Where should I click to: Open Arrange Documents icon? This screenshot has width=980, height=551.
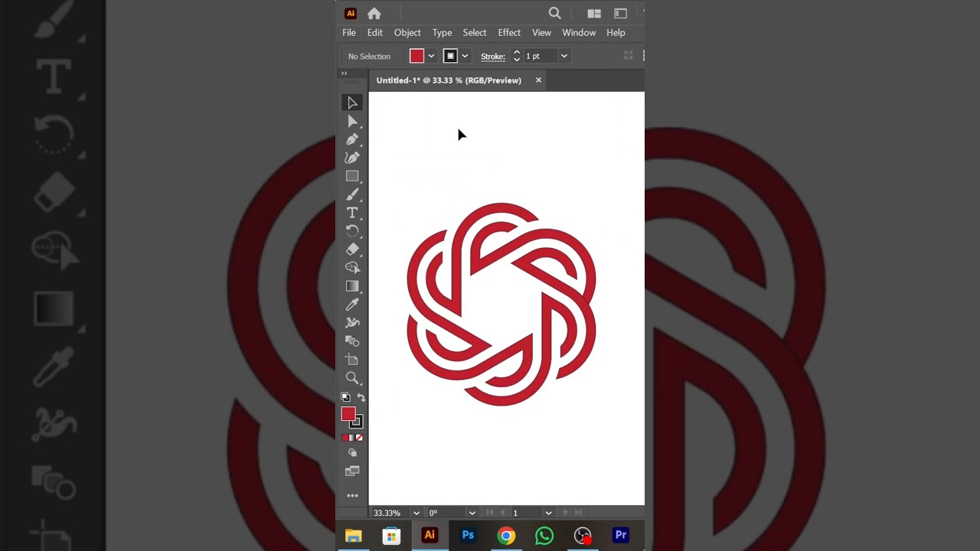[594, 13]
